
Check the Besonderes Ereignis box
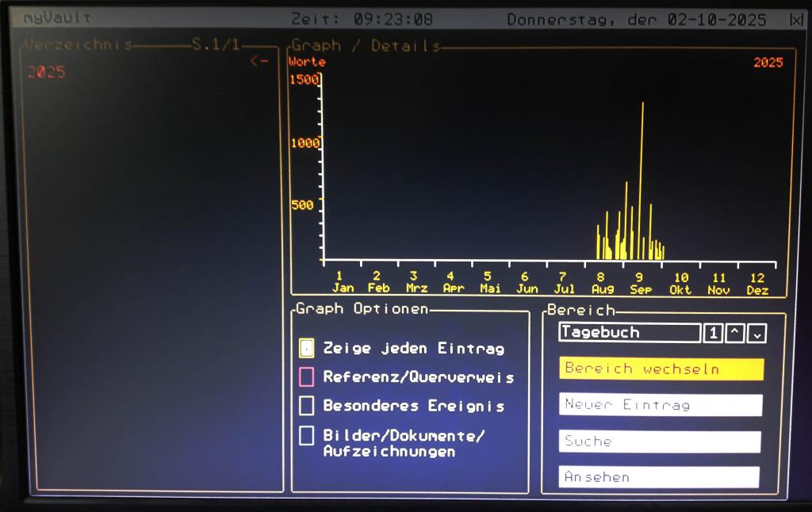[306, 406]
